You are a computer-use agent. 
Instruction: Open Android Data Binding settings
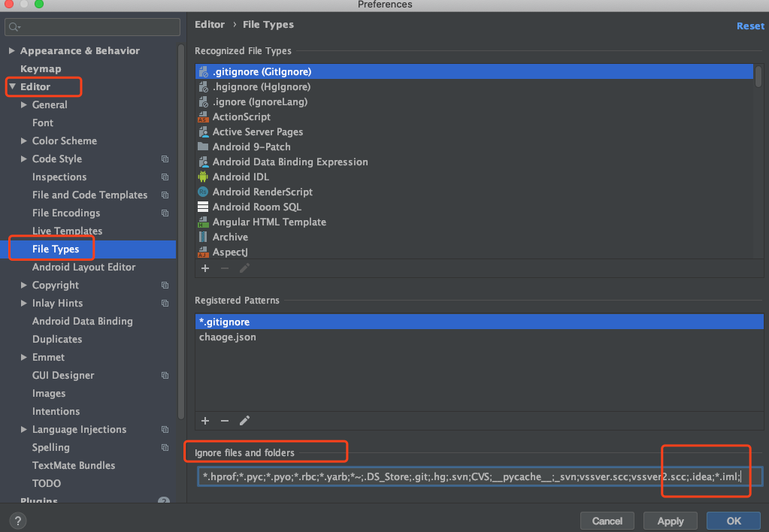(83, 321)
